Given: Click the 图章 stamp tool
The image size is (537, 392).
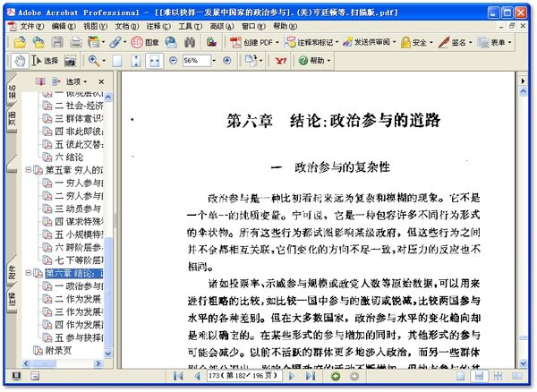Looking at the screenshot, I should pos(145,42).
